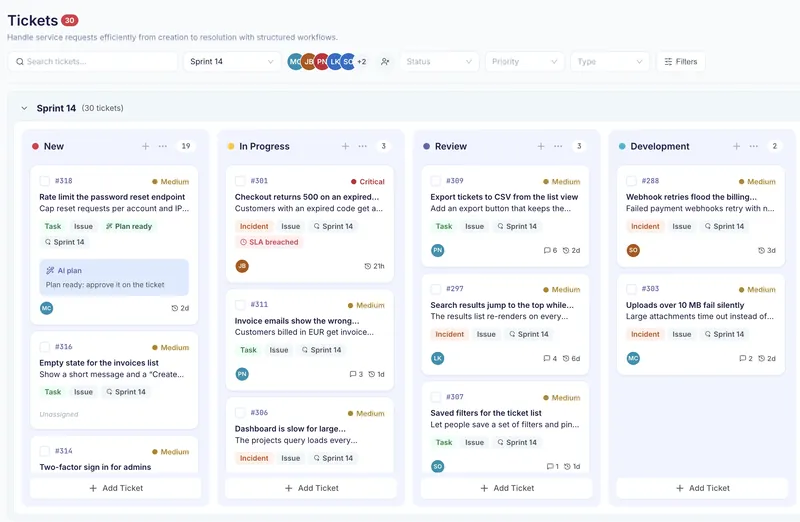Viewport: 800px width, 522px height.
Task: Click the plus icon in Review column header
Action: tap(541, 146)
